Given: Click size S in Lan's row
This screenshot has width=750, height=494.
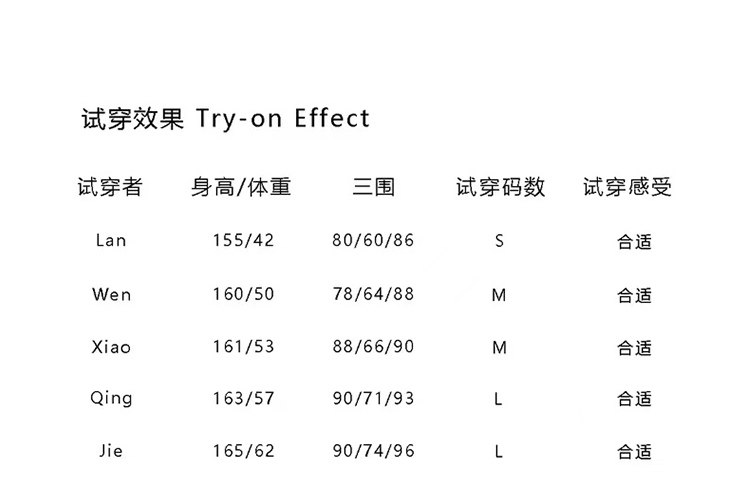Looking at the screenshot, I should (x=499, y=242).
